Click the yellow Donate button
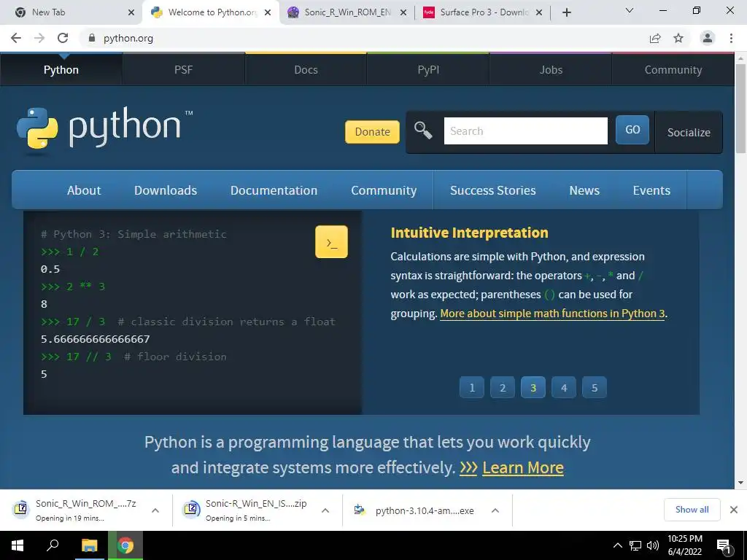 [x=372, y=131]
